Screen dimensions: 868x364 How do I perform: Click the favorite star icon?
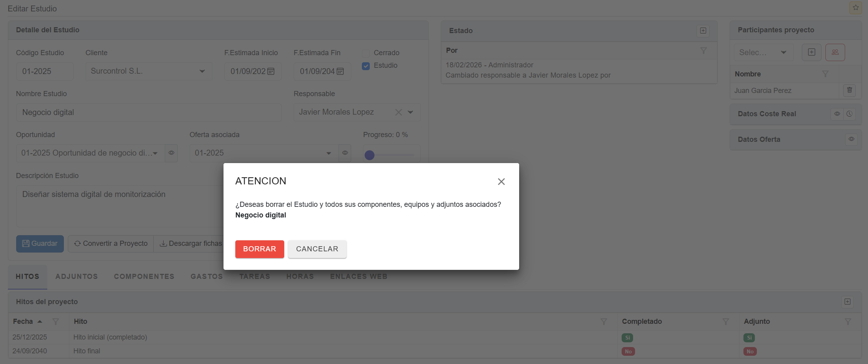point(855,8)
